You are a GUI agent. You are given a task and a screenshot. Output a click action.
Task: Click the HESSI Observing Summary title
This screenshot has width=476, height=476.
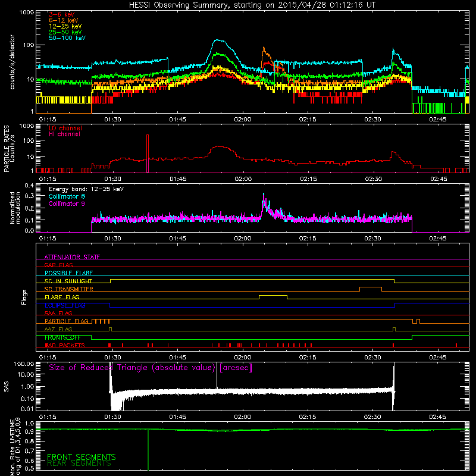(252, 5)
